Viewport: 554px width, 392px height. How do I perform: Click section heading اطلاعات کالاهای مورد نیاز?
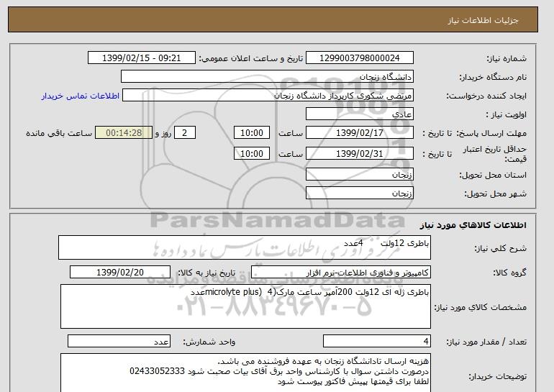[473, 225]
